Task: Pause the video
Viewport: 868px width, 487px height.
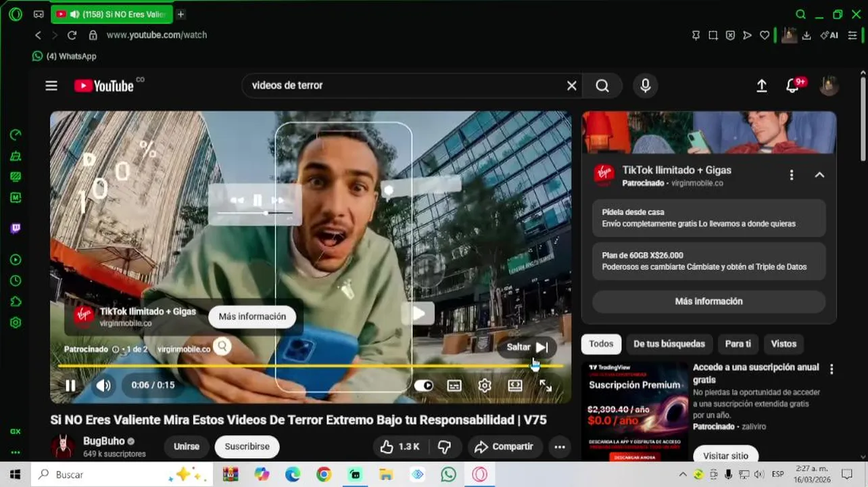Action: tap(70, 386)
